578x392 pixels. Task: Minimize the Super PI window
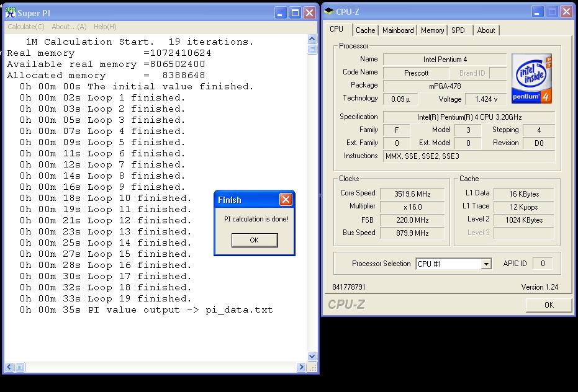(x=281, y=13)
